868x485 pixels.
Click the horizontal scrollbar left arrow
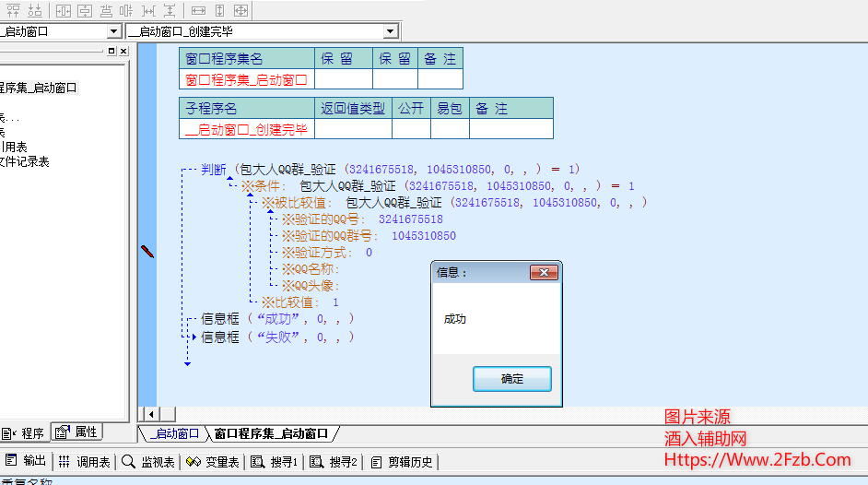151,414
